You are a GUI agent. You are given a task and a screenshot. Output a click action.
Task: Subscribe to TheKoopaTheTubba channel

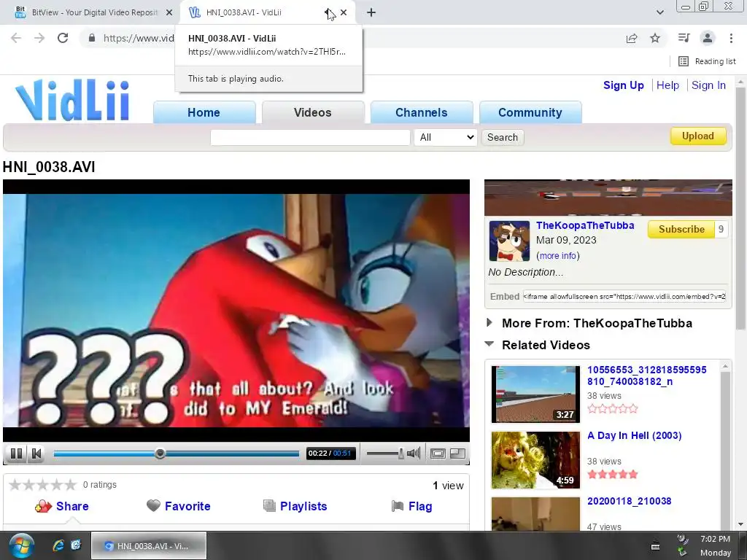681,229
